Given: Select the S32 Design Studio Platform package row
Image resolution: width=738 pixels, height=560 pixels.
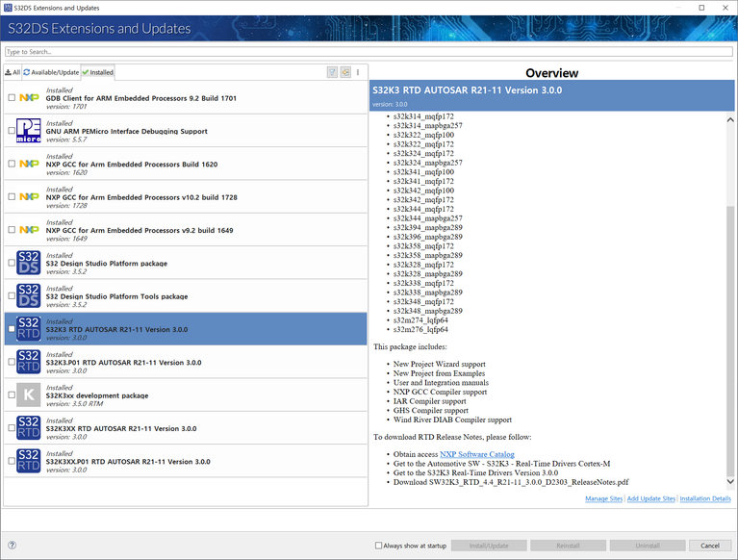Looking at the screenshot, I should tap(186, 263).
